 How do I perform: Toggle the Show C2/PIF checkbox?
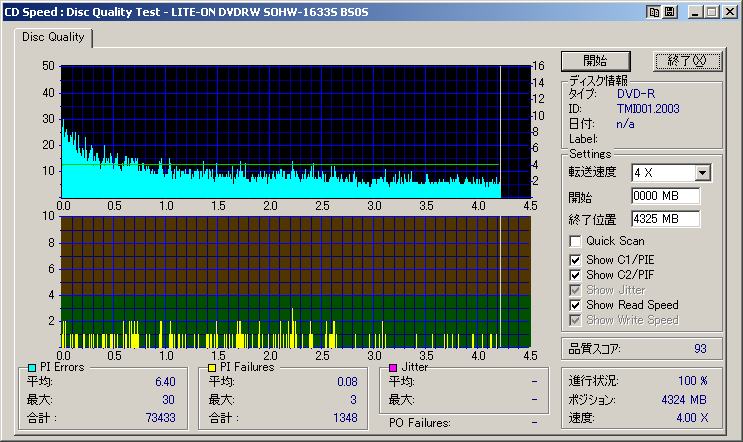[575, 275]
